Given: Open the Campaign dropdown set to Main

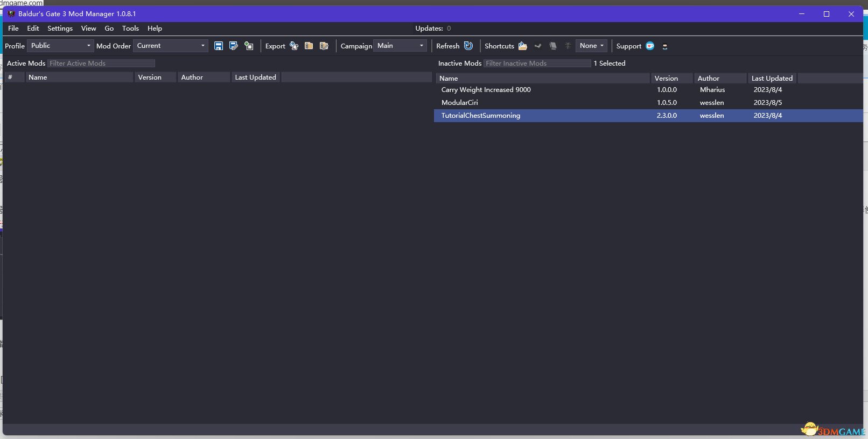Looking at the screenshot, I should tap(400, 46).
